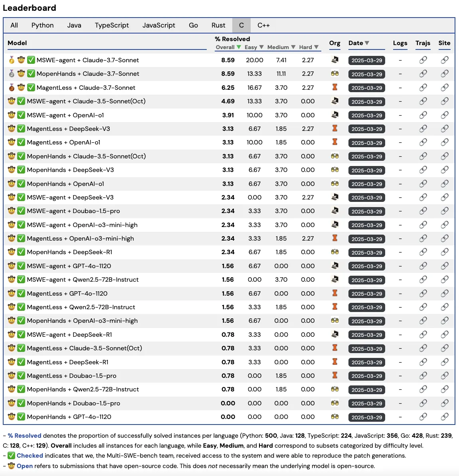This screenshot has height=476, width=459.
Task: Open Trajs link for MopenHands + Claude-3.7-Sonnet
Action: 423,74
